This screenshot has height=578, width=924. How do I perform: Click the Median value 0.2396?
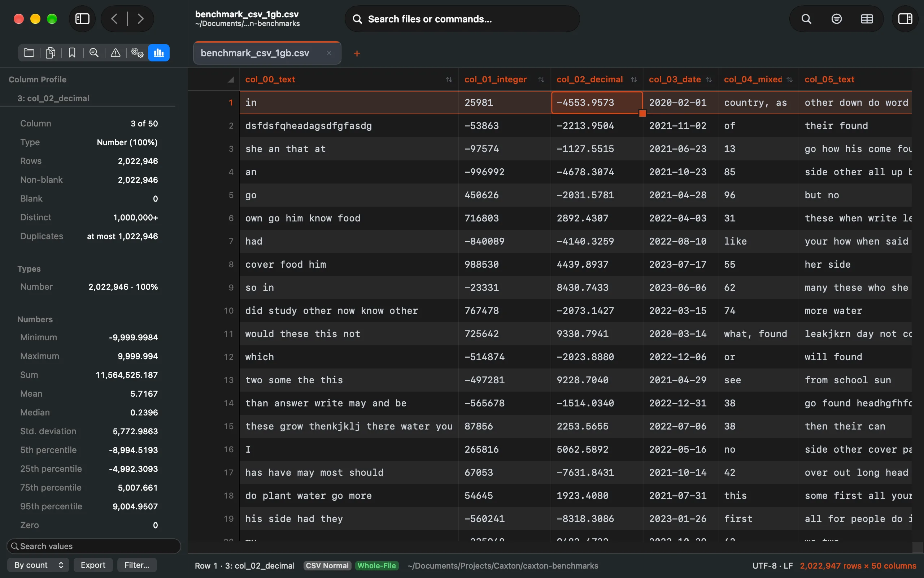pos(144,413)
